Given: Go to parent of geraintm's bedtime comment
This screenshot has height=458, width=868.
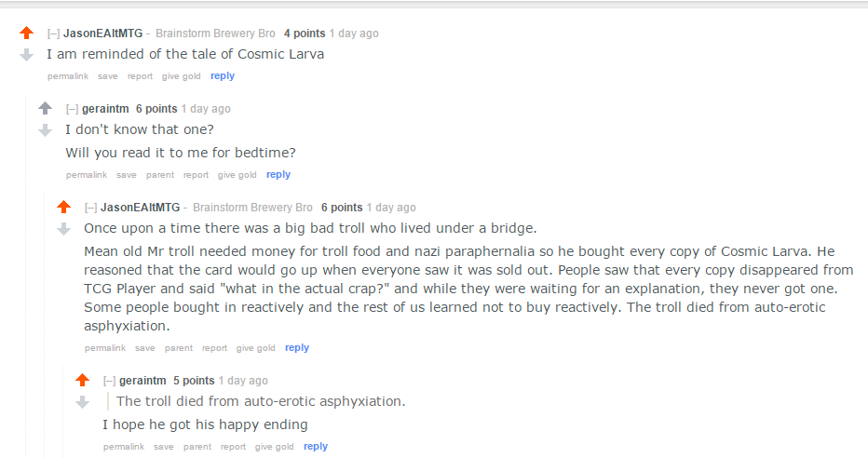Looking at the screenshot, I should [160, 175].
